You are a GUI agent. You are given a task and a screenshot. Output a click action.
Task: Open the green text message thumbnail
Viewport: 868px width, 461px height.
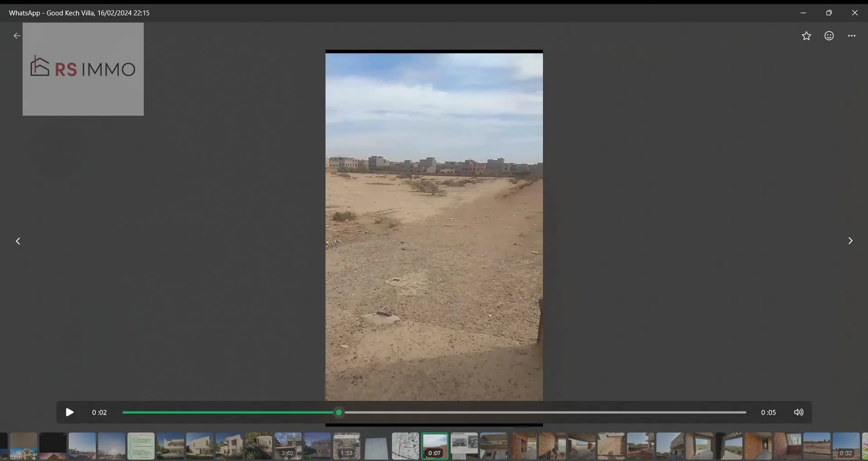(x=141, y=446)
